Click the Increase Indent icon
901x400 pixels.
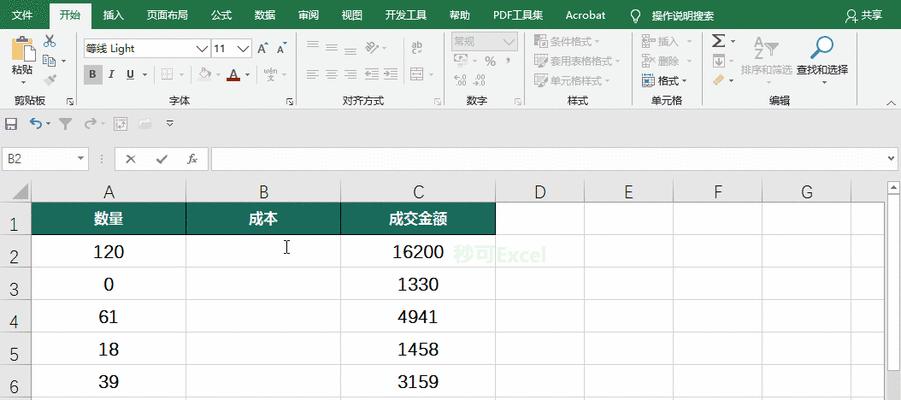pos(391,74)
